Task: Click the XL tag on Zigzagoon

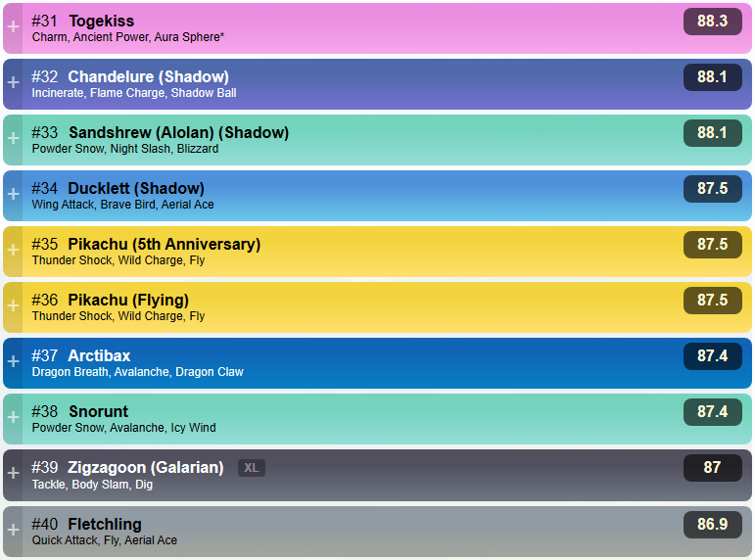Action: click(x=252, y=468)
